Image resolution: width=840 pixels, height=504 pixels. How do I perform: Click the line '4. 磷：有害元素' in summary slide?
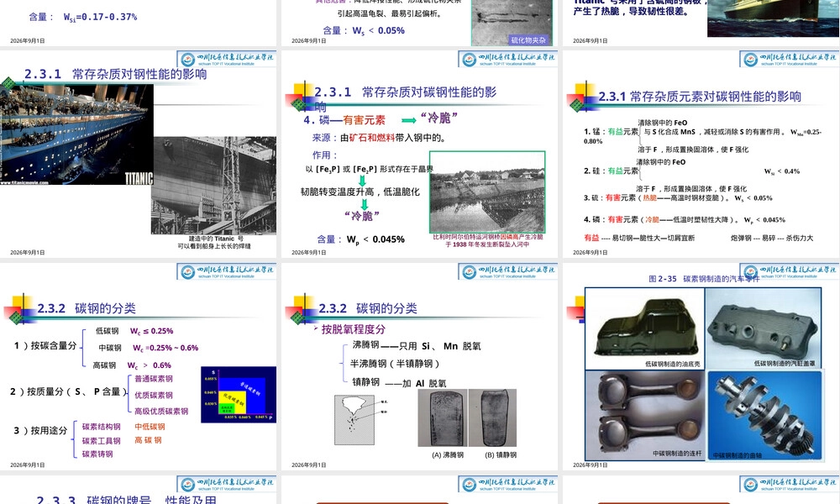pos(685,219)
